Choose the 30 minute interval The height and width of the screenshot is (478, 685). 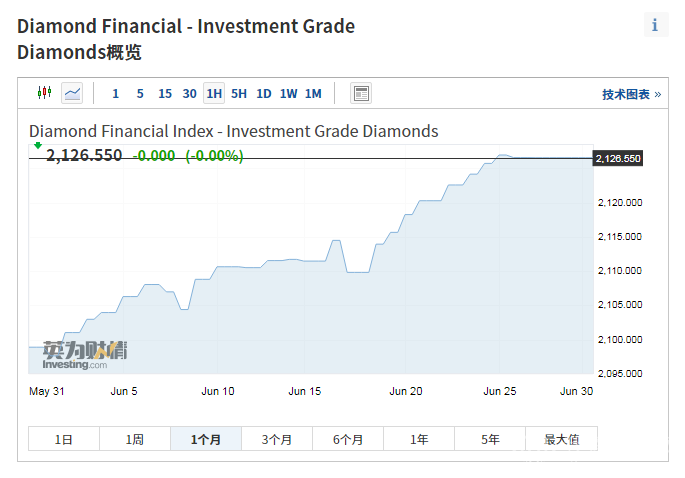[x=190, y=94]
